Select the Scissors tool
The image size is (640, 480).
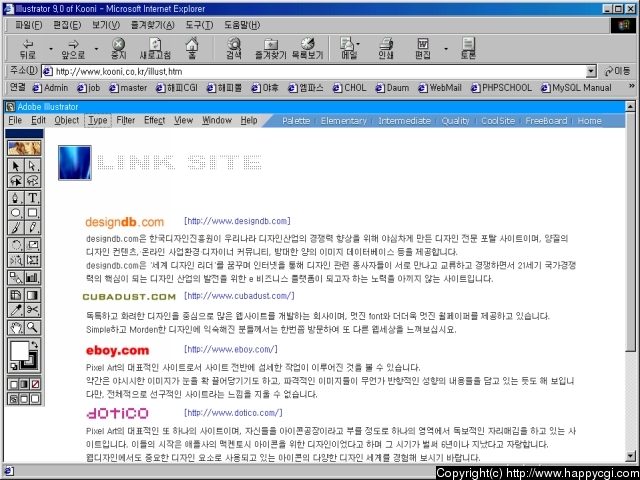(32, 310)
